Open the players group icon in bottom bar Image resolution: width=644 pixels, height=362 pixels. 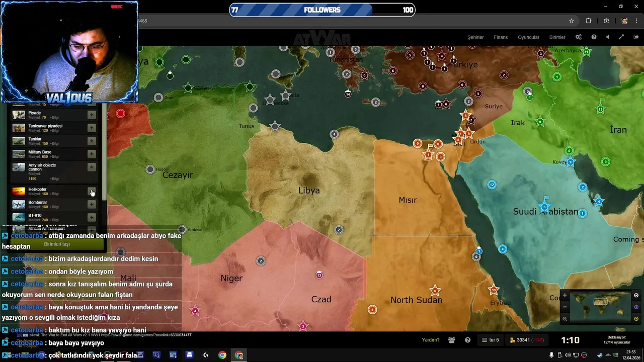(x=452, y=340)
